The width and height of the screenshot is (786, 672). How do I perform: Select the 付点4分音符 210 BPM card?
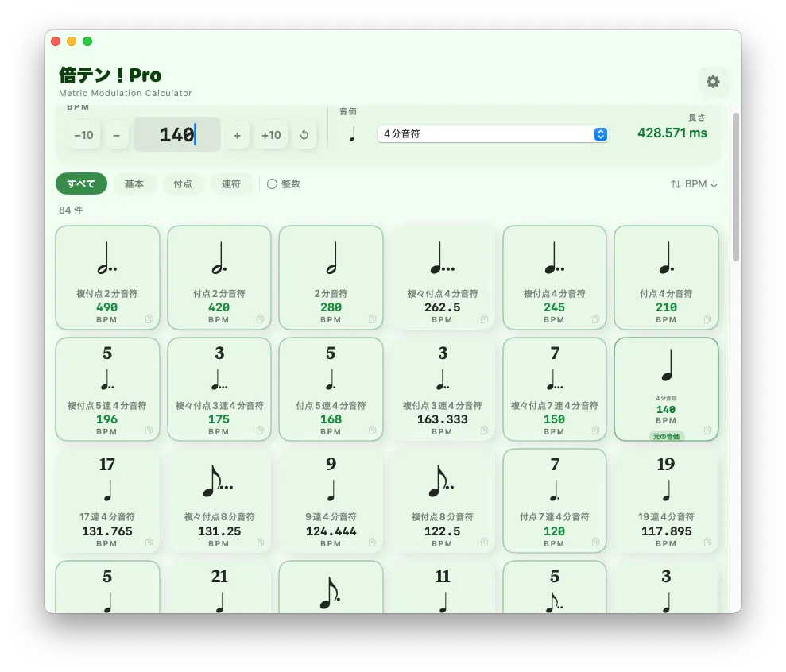point(666,277)
